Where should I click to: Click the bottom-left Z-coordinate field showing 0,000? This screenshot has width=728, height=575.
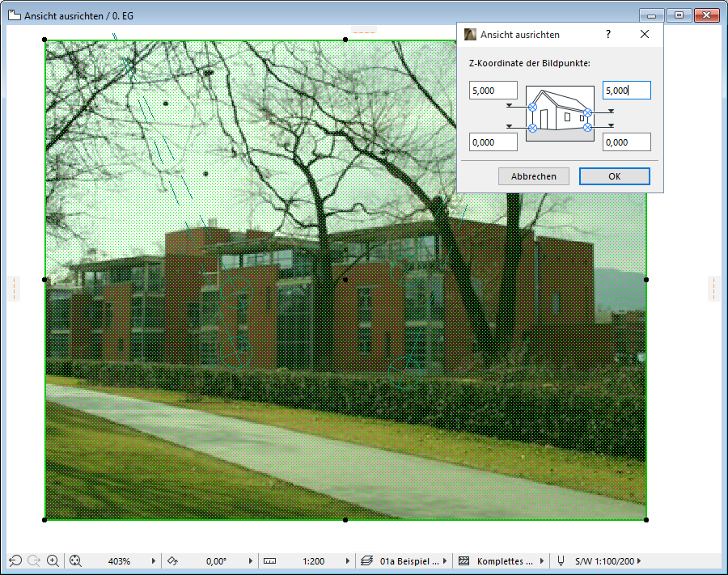[x=493, y=142]
